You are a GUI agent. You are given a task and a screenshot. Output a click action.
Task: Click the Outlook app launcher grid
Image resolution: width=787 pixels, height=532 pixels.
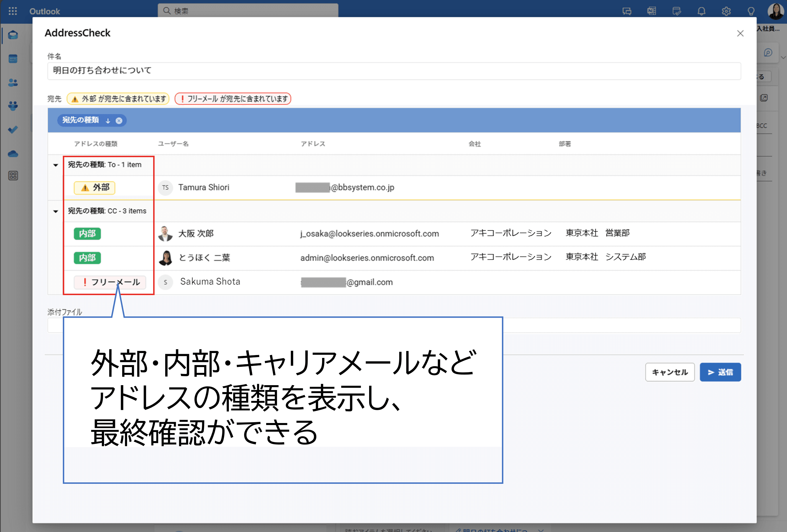[x=13, y=11]
